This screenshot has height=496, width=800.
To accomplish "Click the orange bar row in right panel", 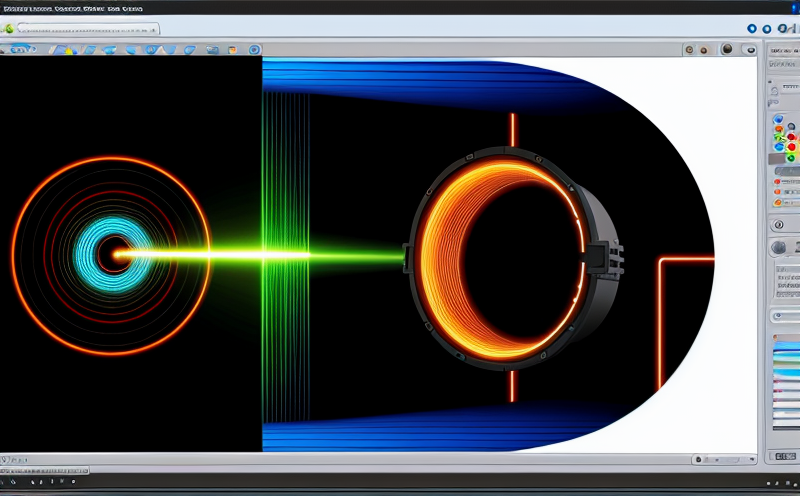I will coord(786,181).
